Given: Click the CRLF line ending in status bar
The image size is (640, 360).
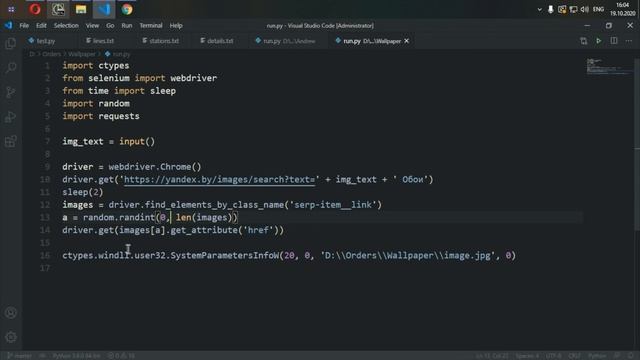Looking at the screenshot, I should point(574,356).
